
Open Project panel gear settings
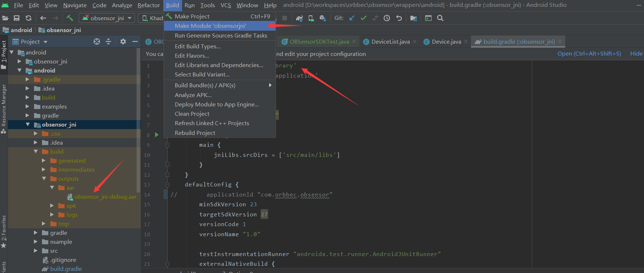coord(123,41)
